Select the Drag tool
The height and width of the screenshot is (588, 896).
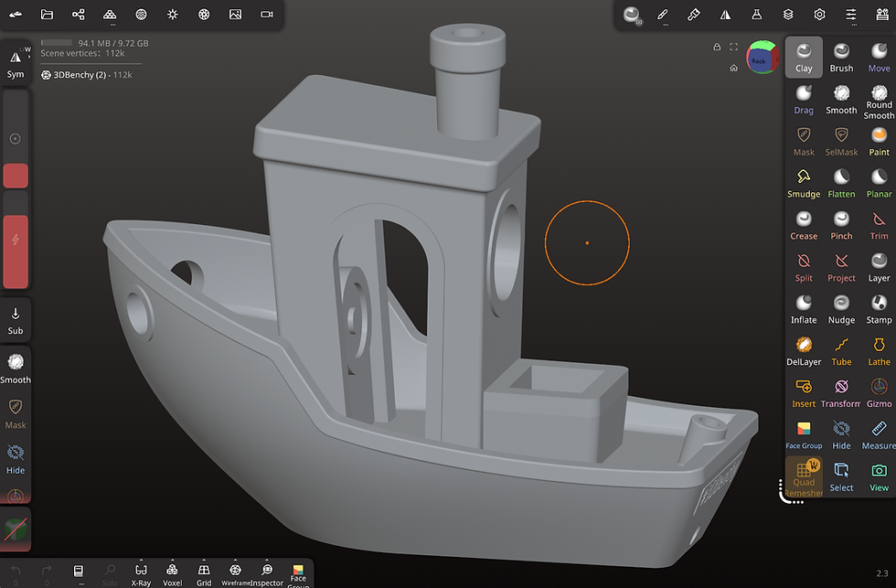tap(804, 100)
